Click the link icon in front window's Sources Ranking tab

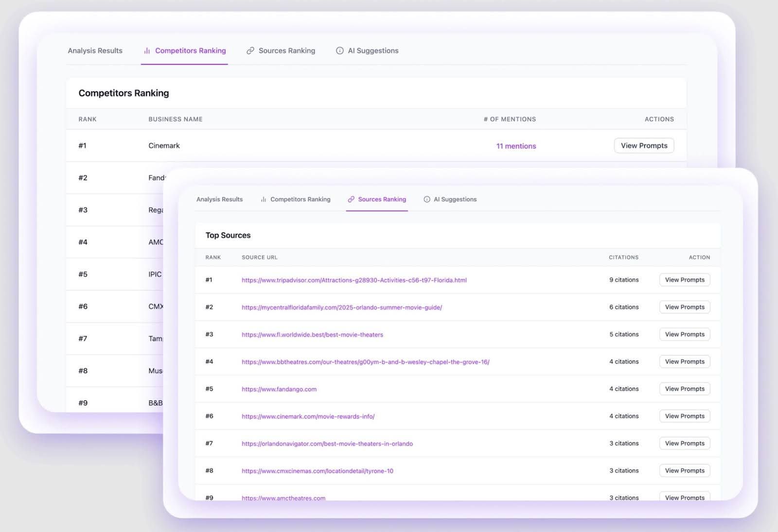pyautogui.click(x=351, y=199)
